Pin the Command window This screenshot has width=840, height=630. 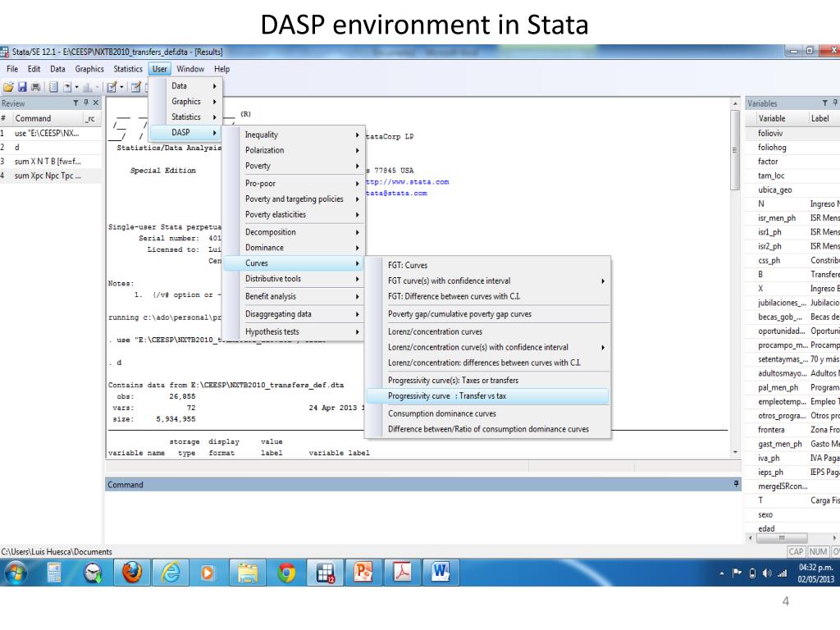pos(736,484)
